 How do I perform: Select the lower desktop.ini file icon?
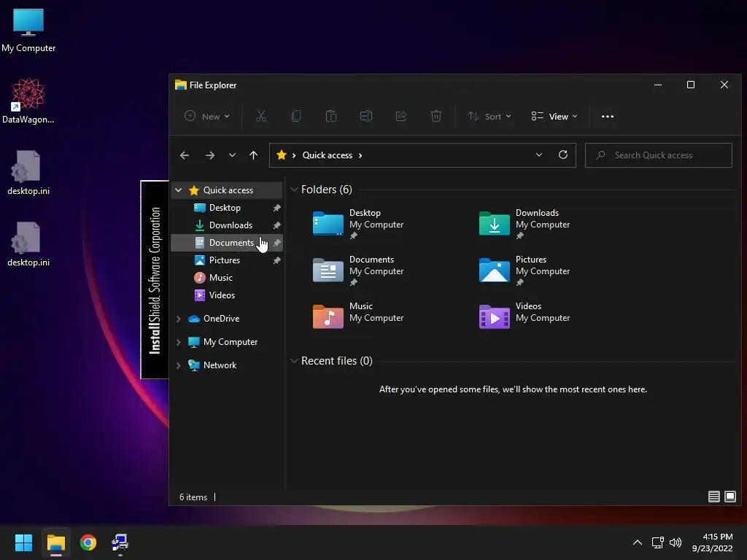coord(28,244)
